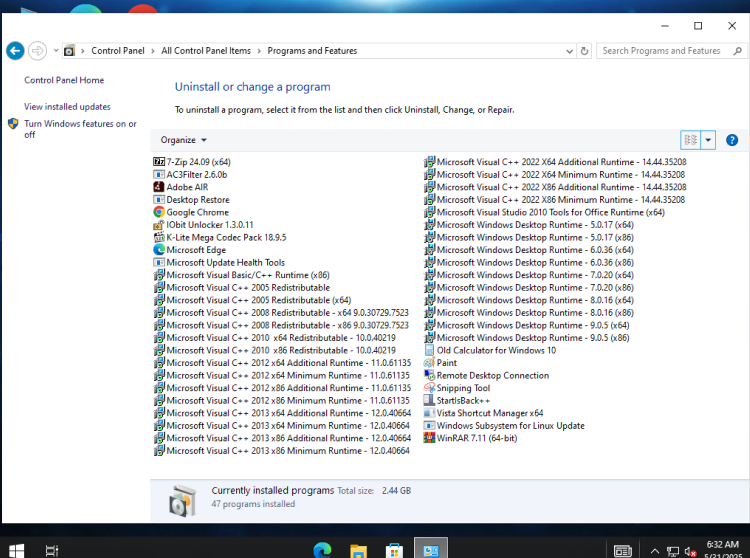
Task: Open the Organize dropdown menu
Action: click(x=184, y=140)
